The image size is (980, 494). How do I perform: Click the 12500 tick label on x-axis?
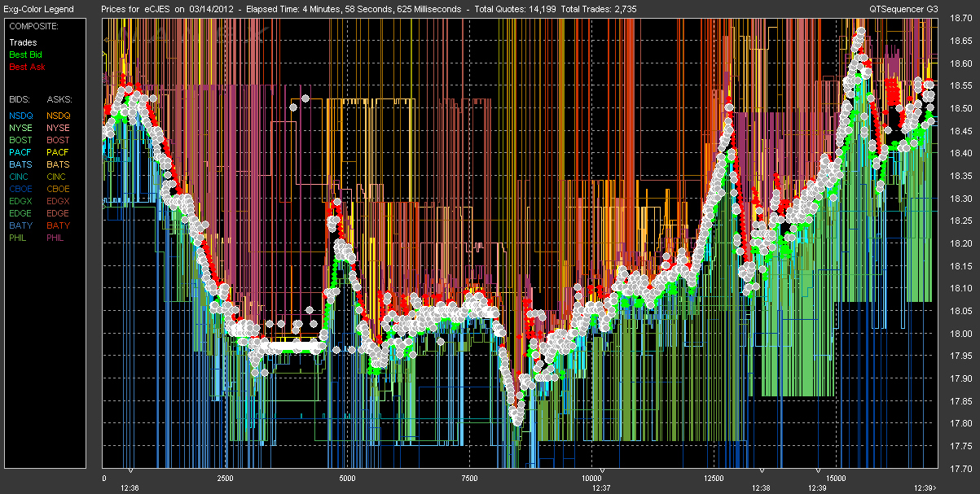click(x=714, y=478)
